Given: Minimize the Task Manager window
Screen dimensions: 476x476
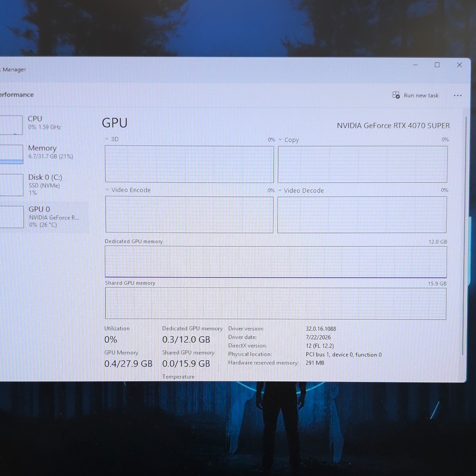Looking at the screenshot, I should [x=415, y=65].
